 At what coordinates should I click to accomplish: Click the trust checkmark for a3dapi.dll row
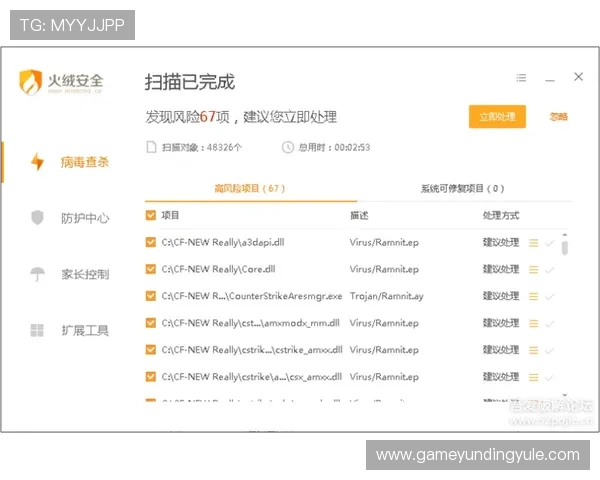coord(549,243)
